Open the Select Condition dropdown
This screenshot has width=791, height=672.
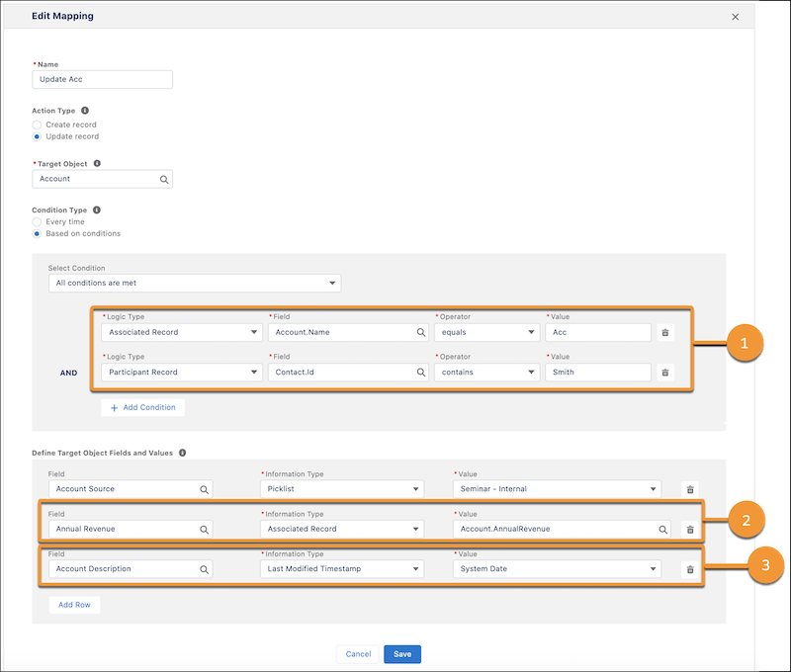tap(194, 284)
